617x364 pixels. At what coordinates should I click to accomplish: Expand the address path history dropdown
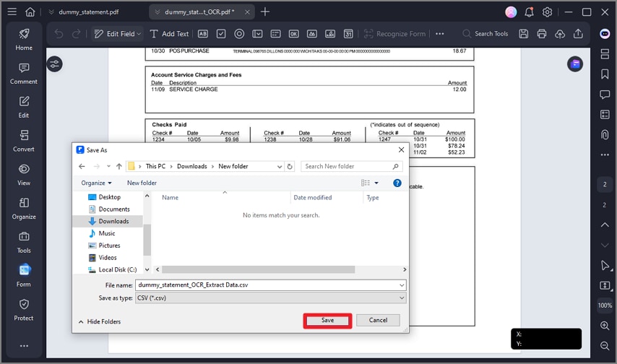[x=280, y=166]
